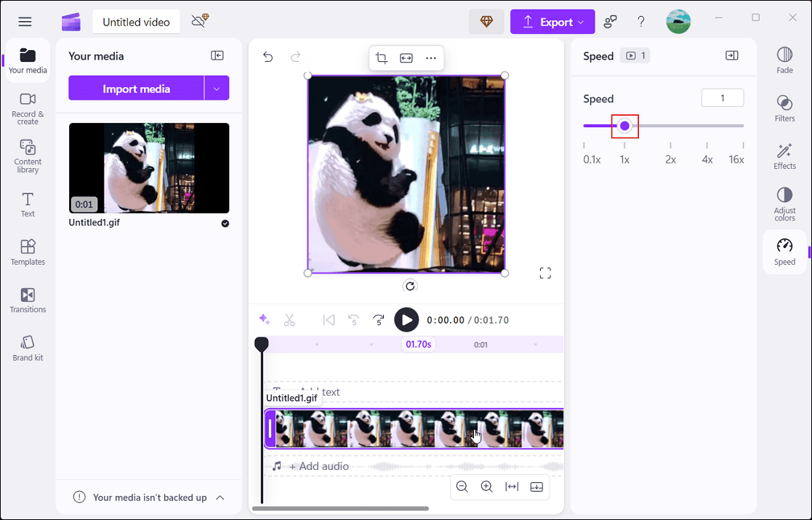Collapse the Speed panel using its arrow
The image size is (812, 520).
pos(732,55)
